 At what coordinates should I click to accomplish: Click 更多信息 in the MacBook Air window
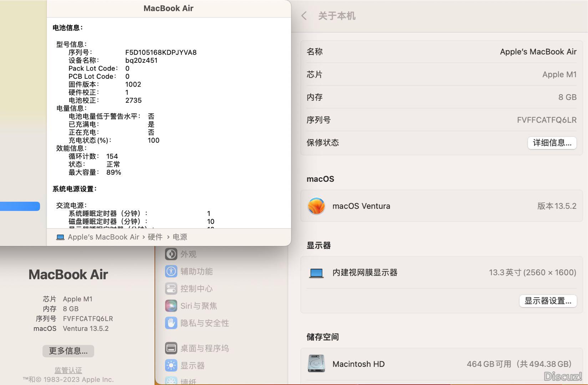(x=68, y=351)
